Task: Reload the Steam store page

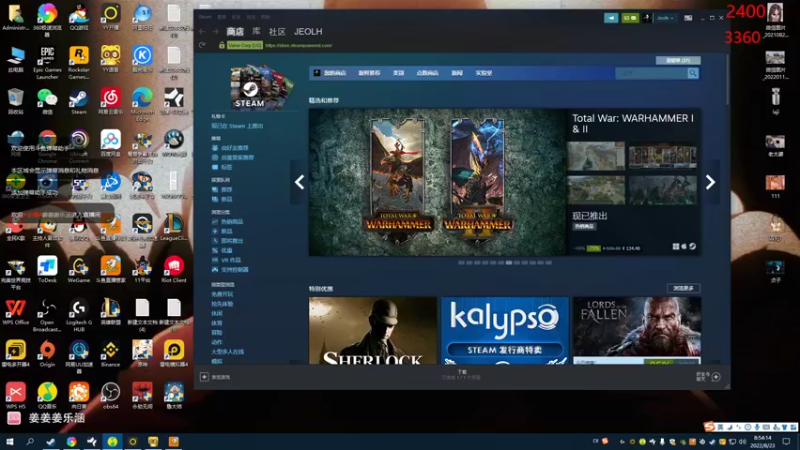Action: click(203, 45)
